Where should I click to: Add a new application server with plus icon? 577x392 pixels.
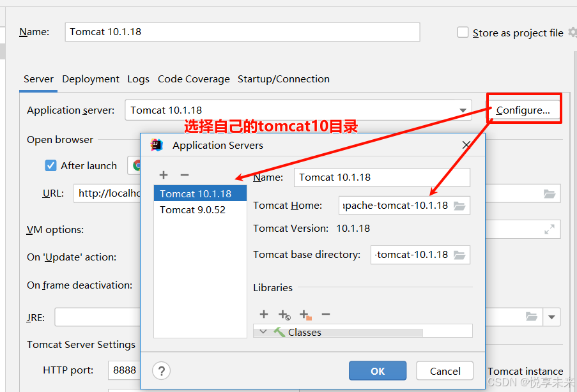pos(164,175)
